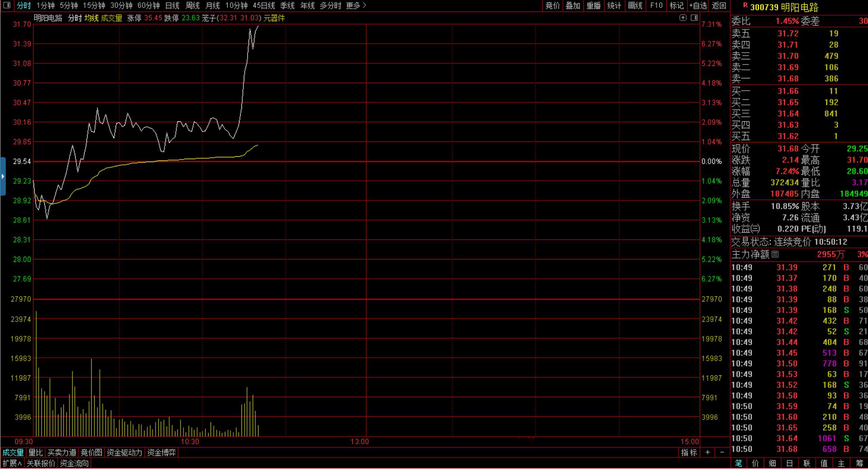Click the 元器件 sector link

click(274, 18)
